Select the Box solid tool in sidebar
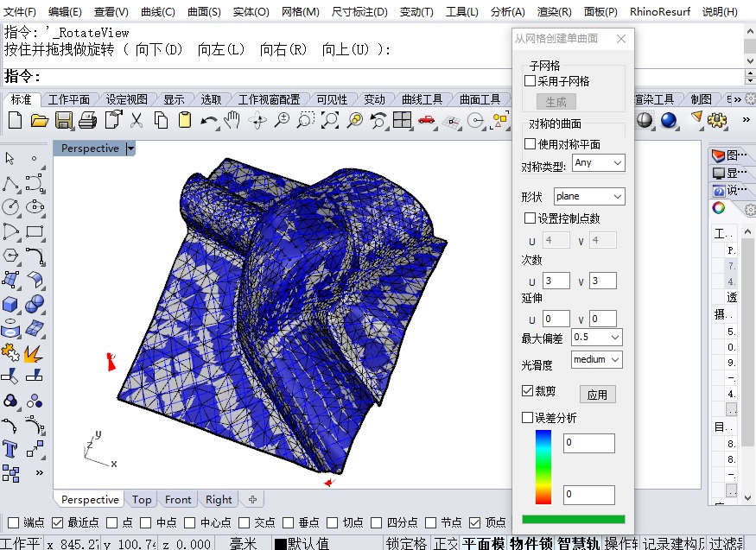The image size is (756, 550). click(10, 305)
